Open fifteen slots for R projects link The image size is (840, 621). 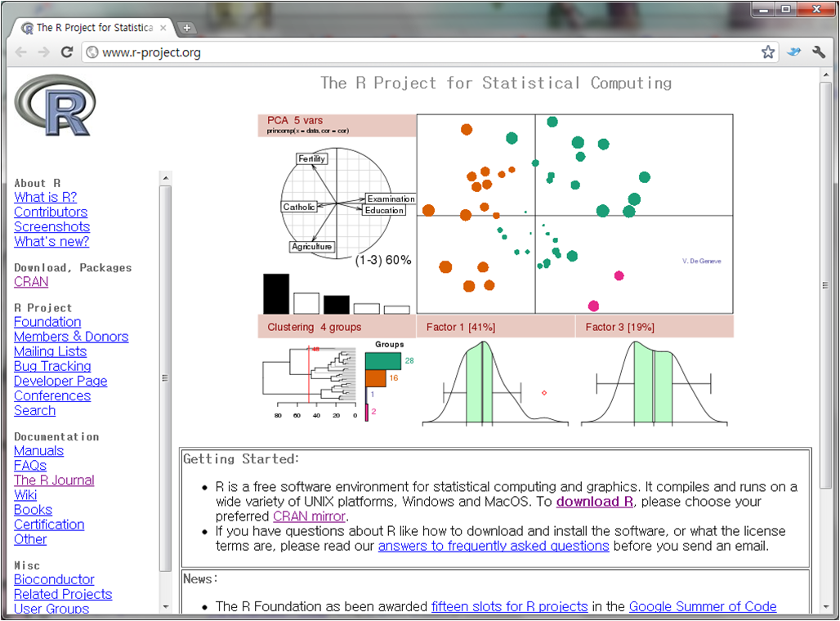509,606
